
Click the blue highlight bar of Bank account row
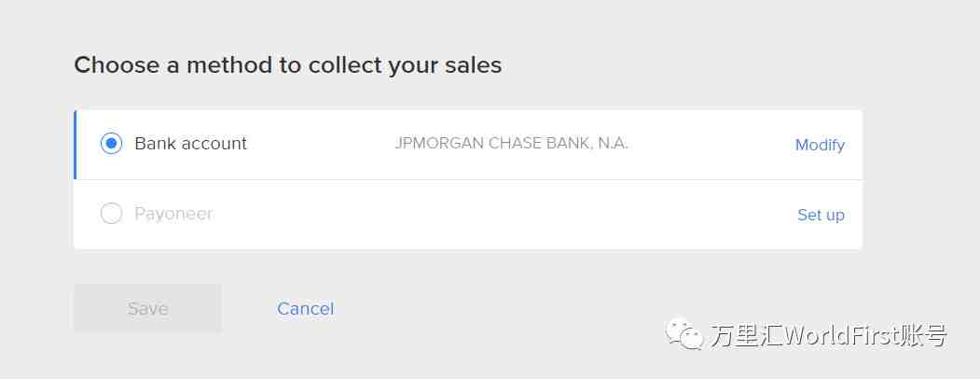[x=75, y=145]
